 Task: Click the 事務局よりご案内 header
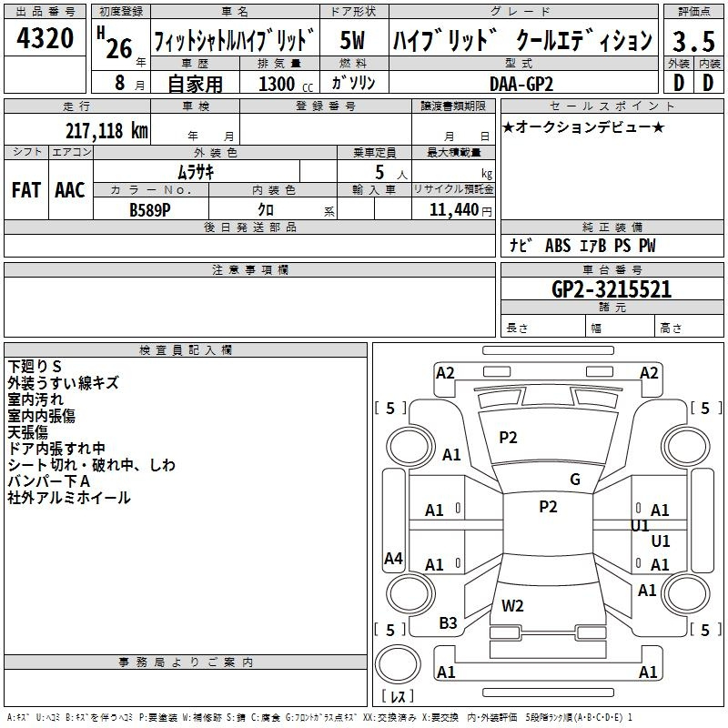(x=186, y=662)
